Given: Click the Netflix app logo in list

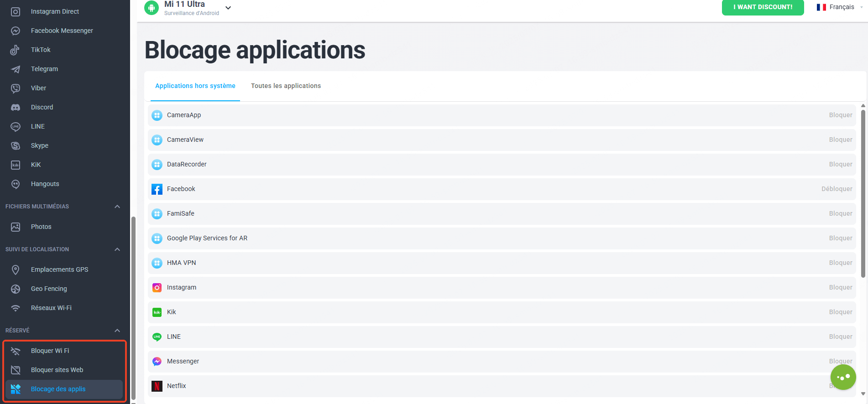Looking at the screenshot, I should click(157, 386).
